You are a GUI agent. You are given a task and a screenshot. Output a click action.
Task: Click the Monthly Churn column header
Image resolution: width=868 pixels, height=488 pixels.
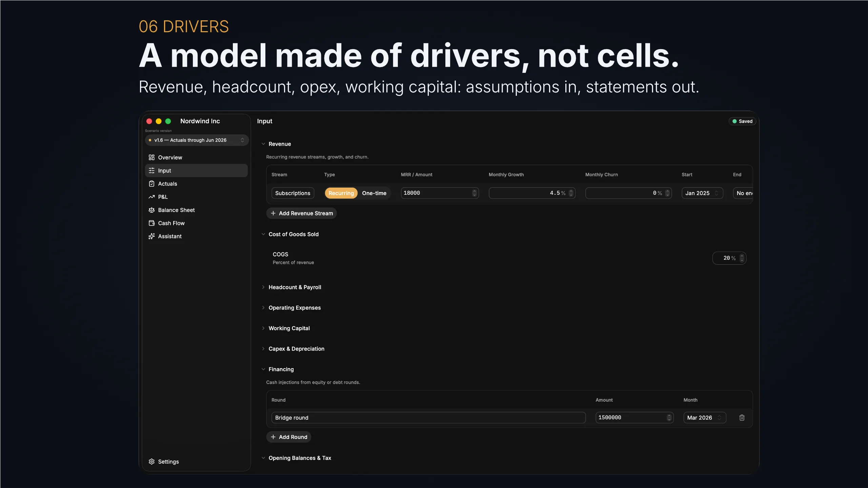(x=601, y=175)
